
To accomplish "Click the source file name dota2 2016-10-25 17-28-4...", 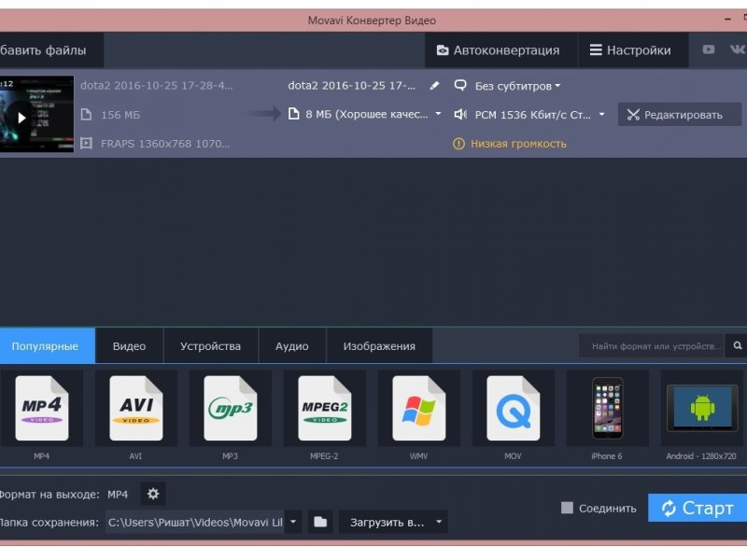I will [x=156, y=85].
